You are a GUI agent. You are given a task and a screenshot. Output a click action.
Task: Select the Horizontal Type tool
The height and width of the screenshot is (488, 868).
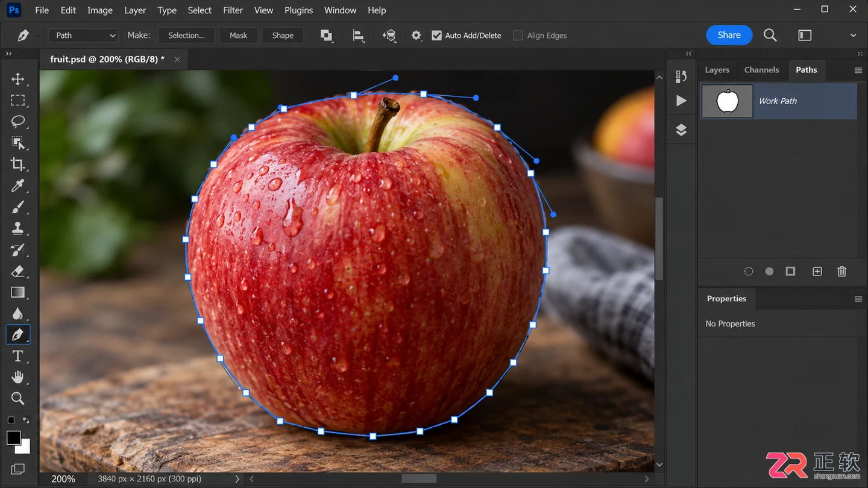pos(18,356)
